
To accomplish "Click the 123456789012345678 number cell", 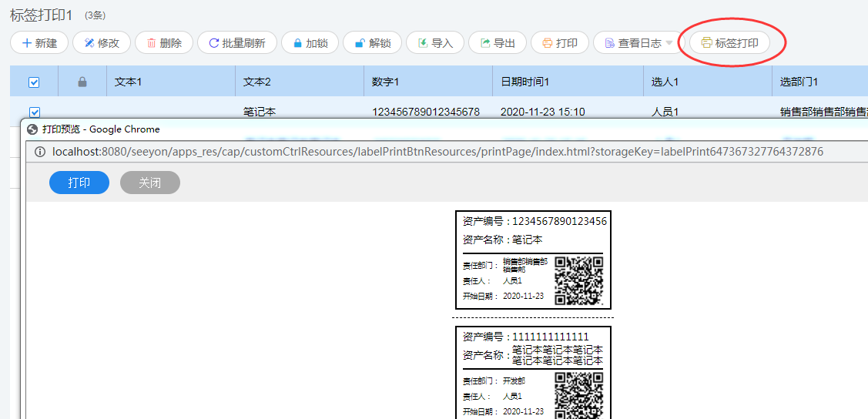I will coord(426,112).
